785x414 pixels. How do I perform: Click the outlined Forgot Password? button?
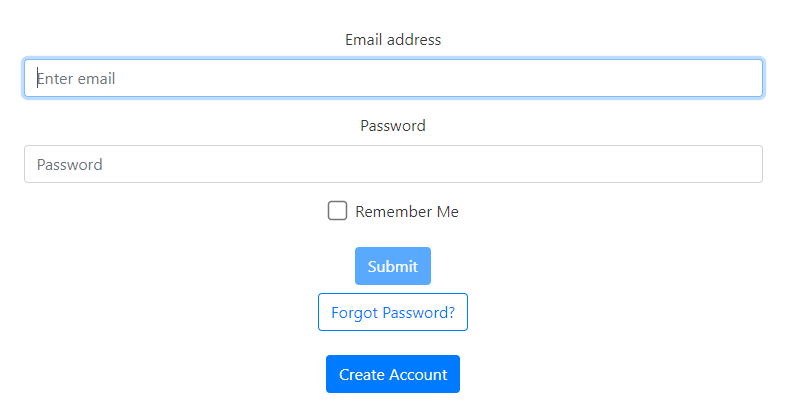click(x=393, y=312)
